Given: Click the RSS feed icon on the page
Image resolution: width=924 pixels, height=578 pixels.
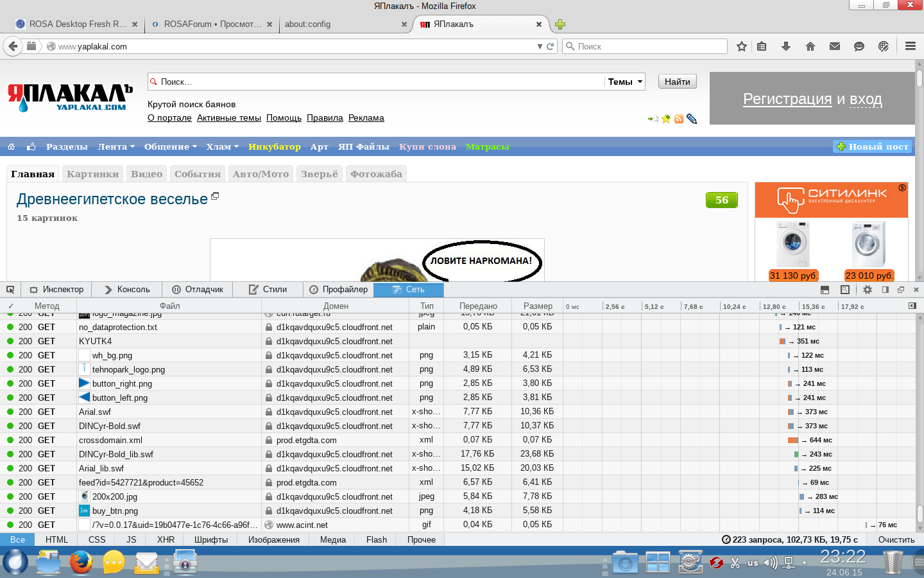Looking at the screenshot, I should (679, 119).
